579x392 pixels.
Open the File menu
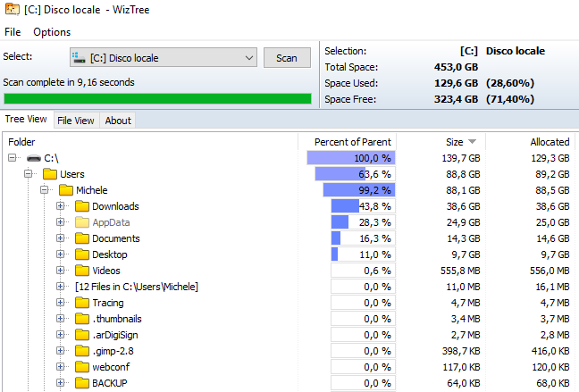pyautogui.click(x=13, y=32)
